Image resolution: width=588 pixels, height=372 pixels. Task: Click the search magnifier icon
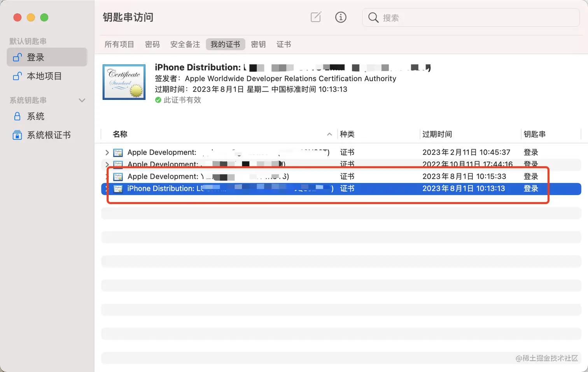click(373, 17)
